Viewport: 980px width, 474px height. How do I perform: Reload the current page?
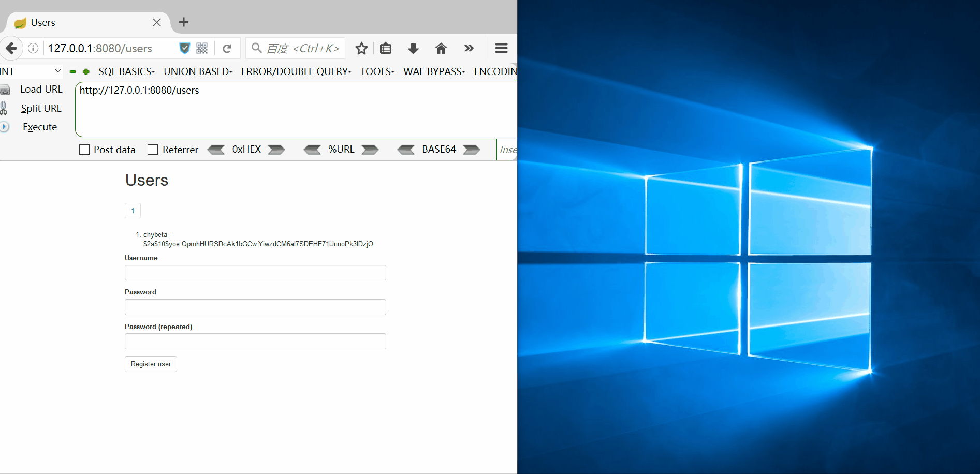coord(227,48)
